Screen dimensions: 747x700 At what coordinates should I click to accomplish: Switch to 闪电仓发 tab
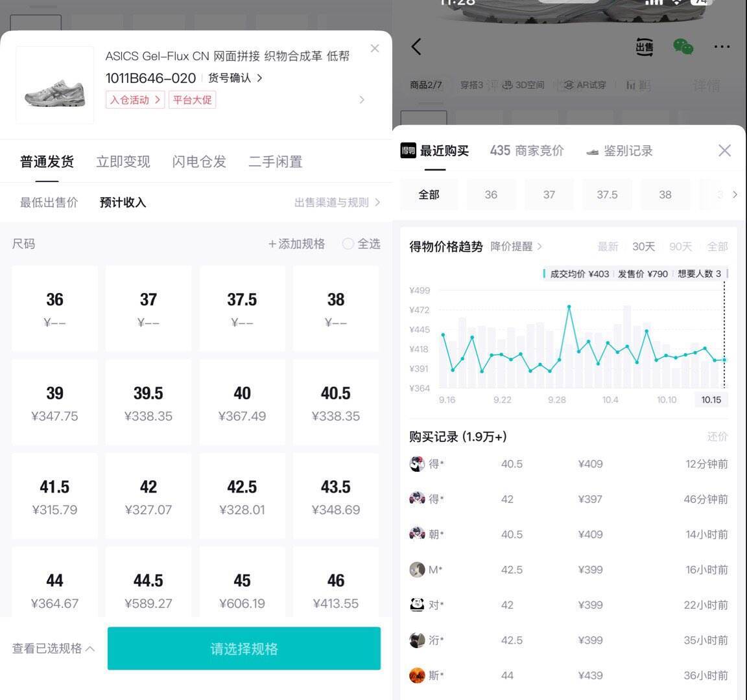[x=199, y=162]
